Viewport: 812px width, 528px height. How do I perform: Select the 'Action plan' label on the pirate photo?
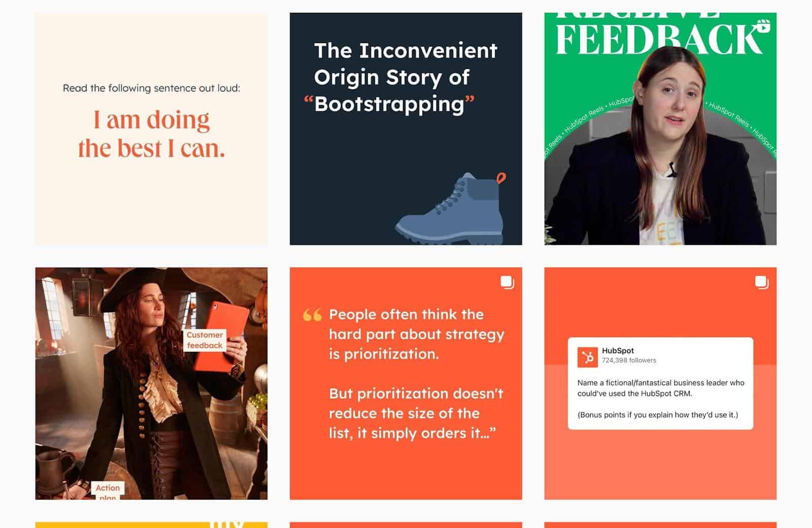(x=108, y=490)
